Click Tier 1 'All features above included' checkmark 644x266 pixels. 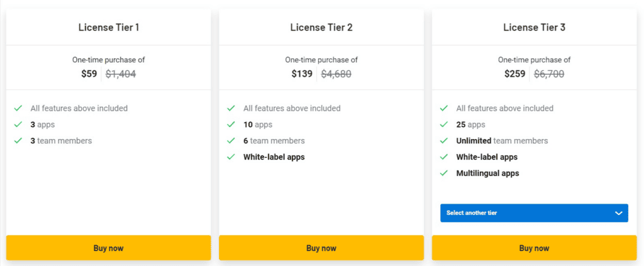[18, 108]
